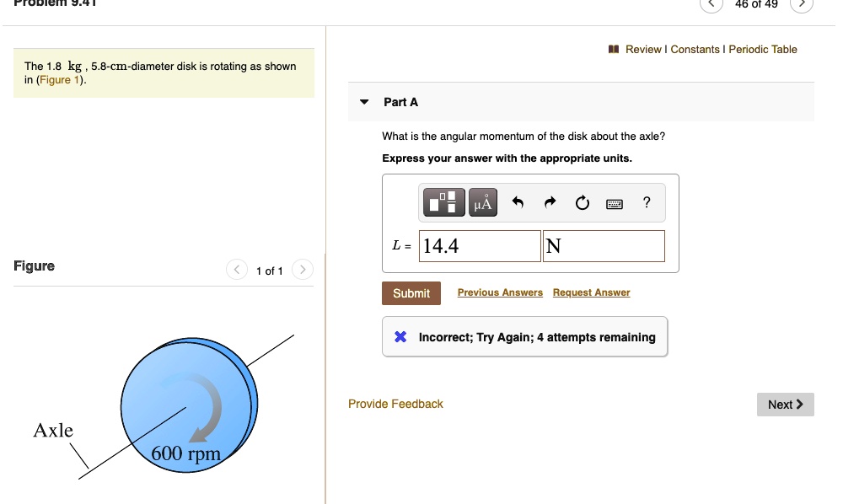This screenshot has height=504, width=843.
Task: Go to next problem arrow at top
Action: 802,3
